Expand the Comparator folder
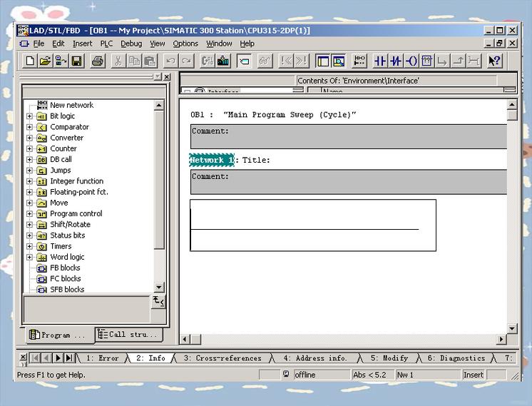532x406 pixels. click(29, 127)
